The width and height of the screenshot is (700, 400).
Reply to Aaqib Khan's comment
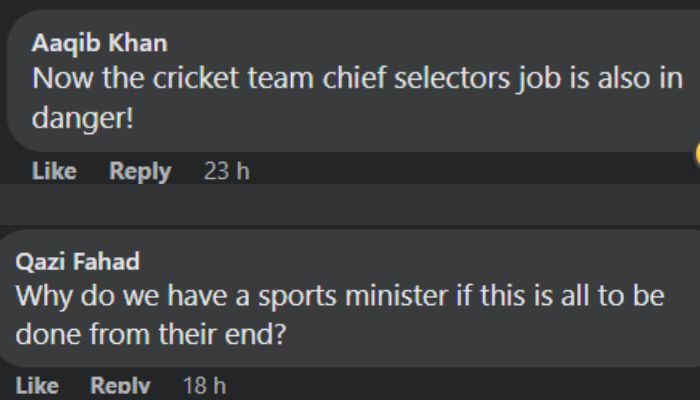pyautogui.click(x=140, y=171)
